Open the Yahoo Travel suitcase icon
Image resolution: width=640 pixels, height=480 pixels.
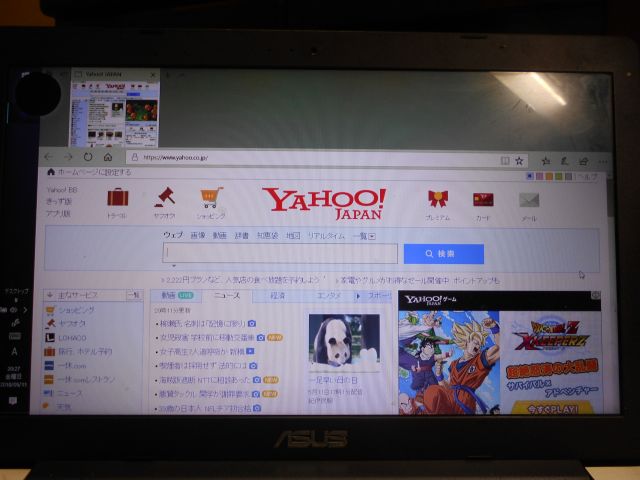[x=117, y=198]
